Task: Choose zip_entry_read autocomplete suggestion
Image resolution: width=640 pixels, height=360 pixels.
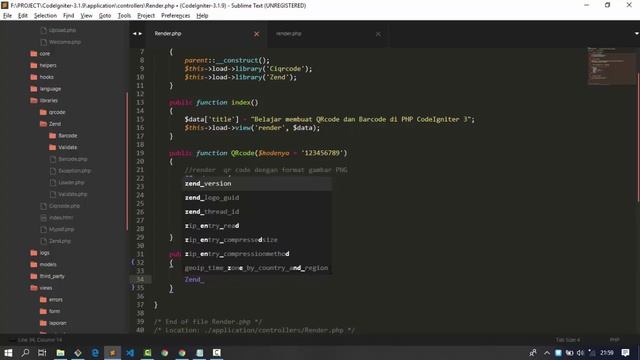Action: (257, 226)
